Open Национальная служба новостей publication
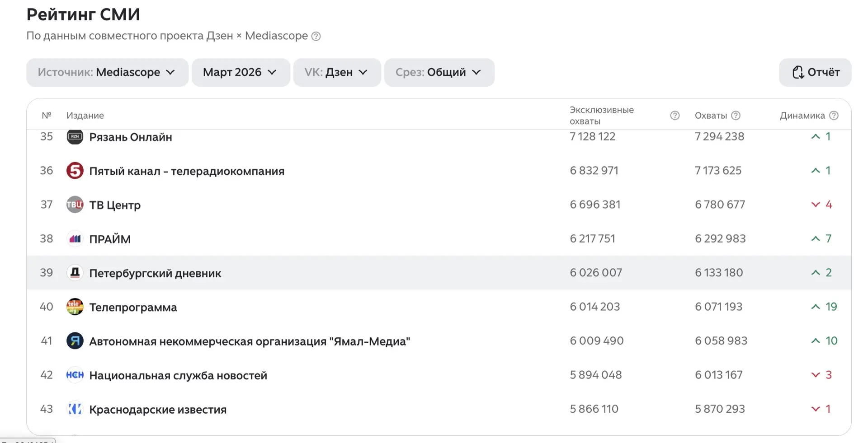The width and height of the screenshot is (868, 443). [178, 375]
